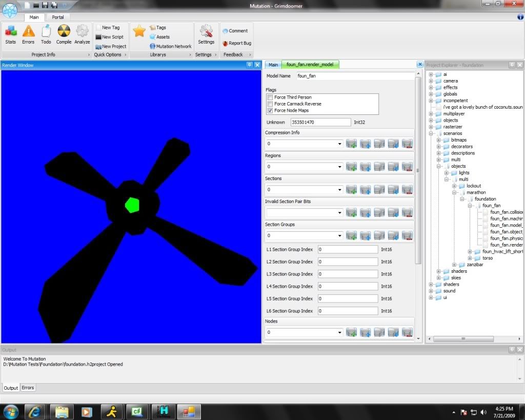525x420 pixels.
Task: Click the Save icon in title toolbar
Action: click(45, 5)
